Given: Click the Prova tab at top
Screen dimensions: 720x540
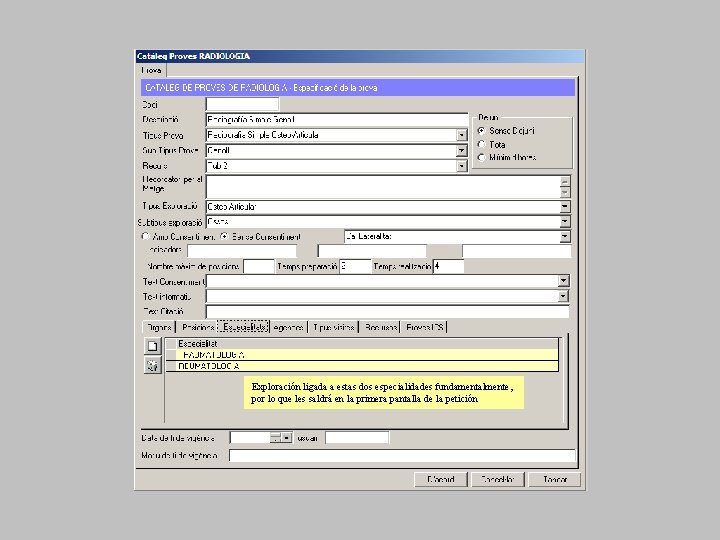Looking at the screenshot, I should point(151,70).
